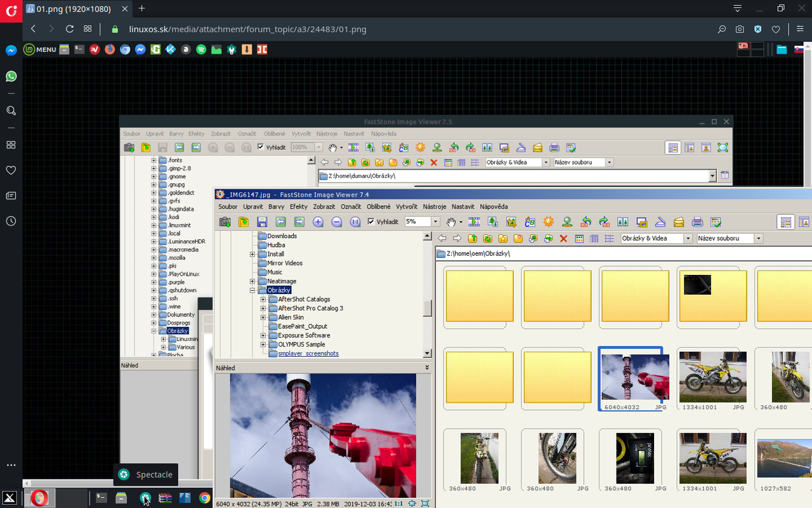The height and width of the screenshot is (508, 812).
Task: Open the Název souboru dropdown in 7.5 window
Action: [610, 163]
